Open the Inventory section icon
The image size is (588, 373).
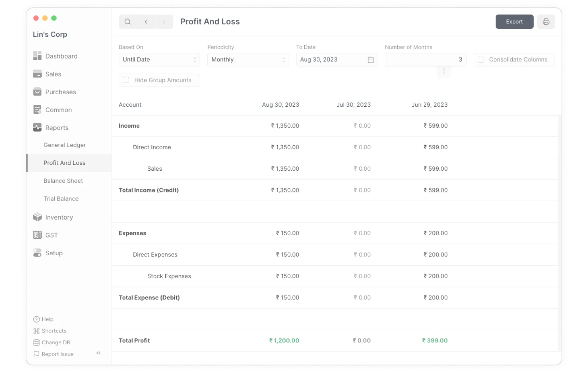tap(37, 217)
